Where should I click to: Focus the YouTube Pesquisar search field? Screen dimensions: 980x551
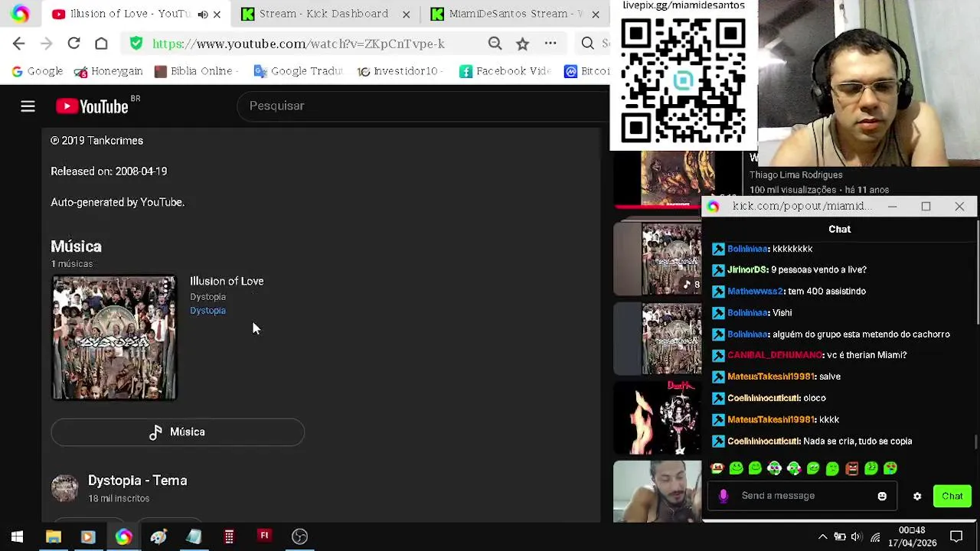pyautogui.click(x=421, y=106)
